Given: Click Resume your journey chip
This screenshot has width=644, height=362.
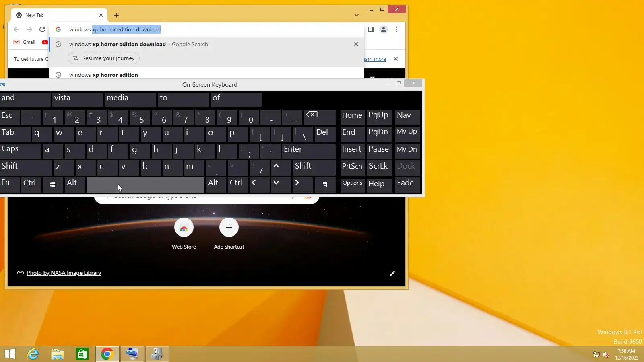Looking at the screenshot, I should [104, 58].
